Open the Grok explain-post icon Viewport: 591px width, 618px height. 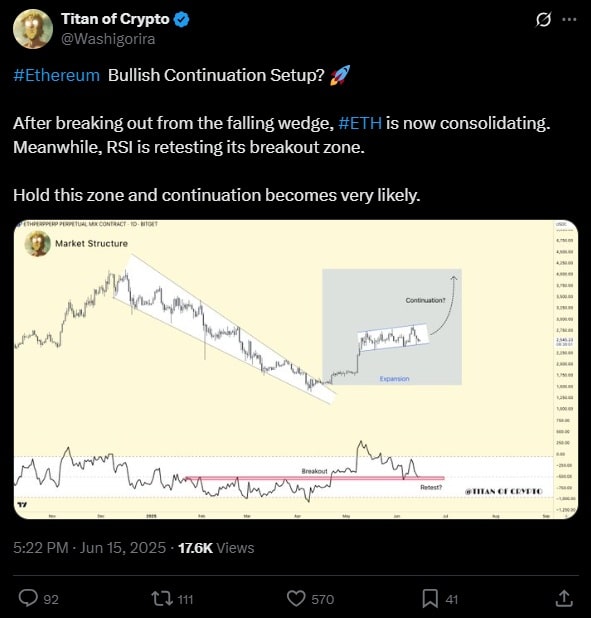point(543,19)
